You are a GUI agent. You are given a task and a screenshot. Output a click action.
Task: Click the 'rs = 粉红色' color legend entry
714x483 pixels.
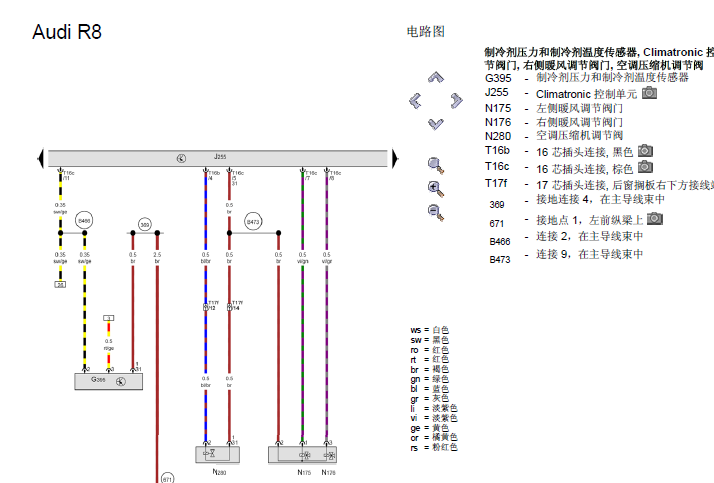434,447
